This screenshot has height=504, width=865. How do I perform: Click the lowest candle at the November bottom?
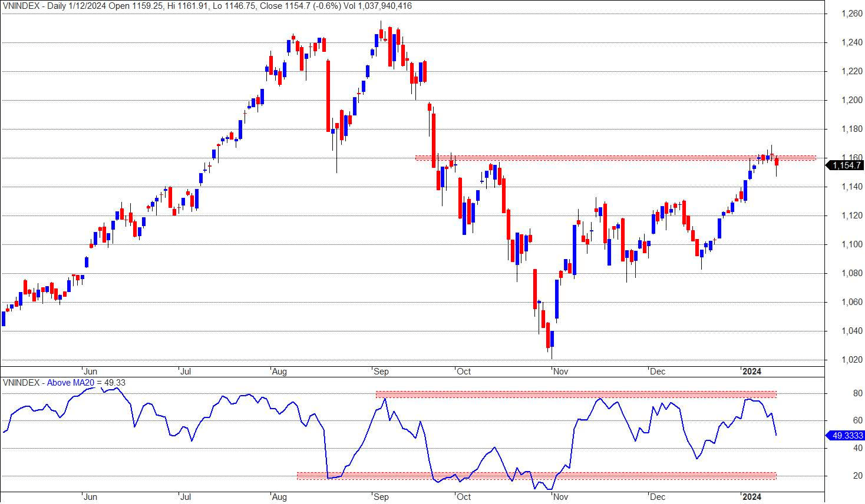552,339
